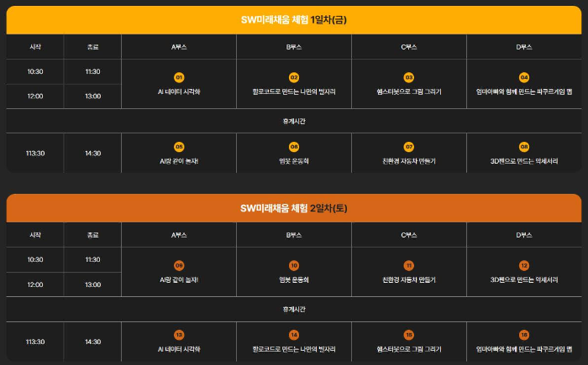Click the 113:30 start time in 2일차 table

35,342
